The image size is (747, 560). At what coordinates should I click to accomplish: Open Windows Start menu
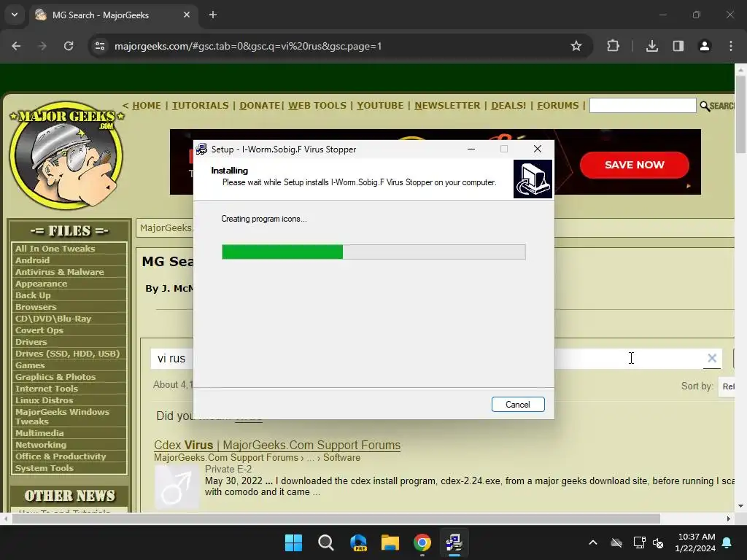(293, 542)
